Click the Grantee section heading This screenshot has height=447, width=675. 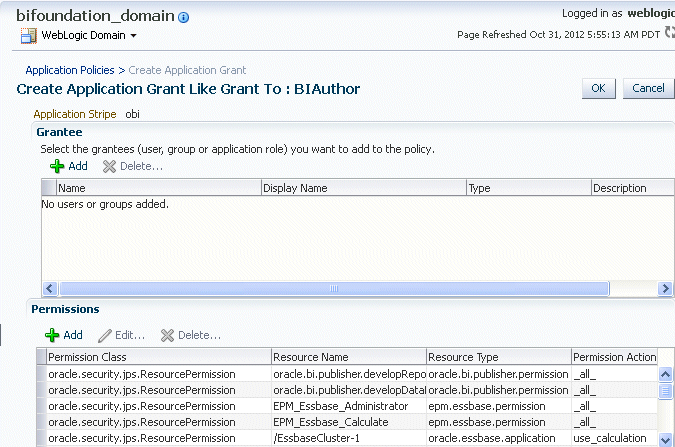(59, 132)
